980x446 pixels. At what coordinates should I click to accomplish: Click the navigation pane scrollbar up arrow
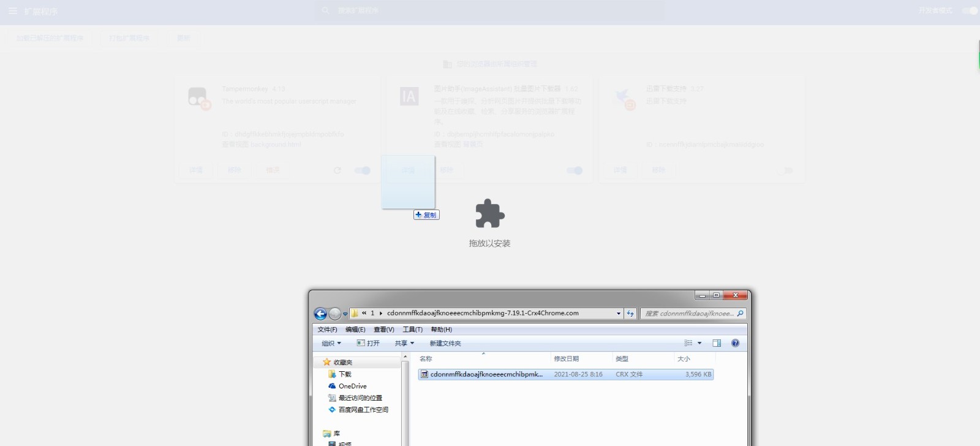tap(405, 357)
